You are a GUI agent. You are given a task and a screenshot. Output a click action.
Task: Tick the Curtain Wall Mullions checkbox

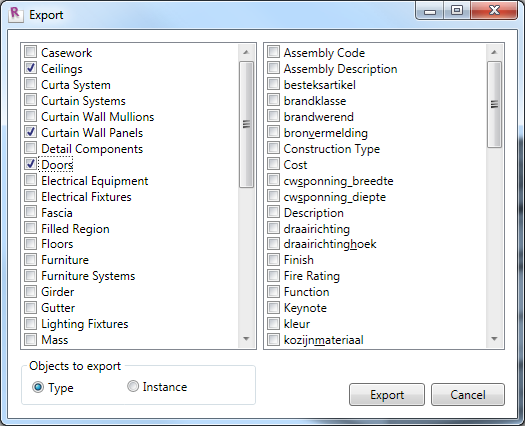[30, 116]
